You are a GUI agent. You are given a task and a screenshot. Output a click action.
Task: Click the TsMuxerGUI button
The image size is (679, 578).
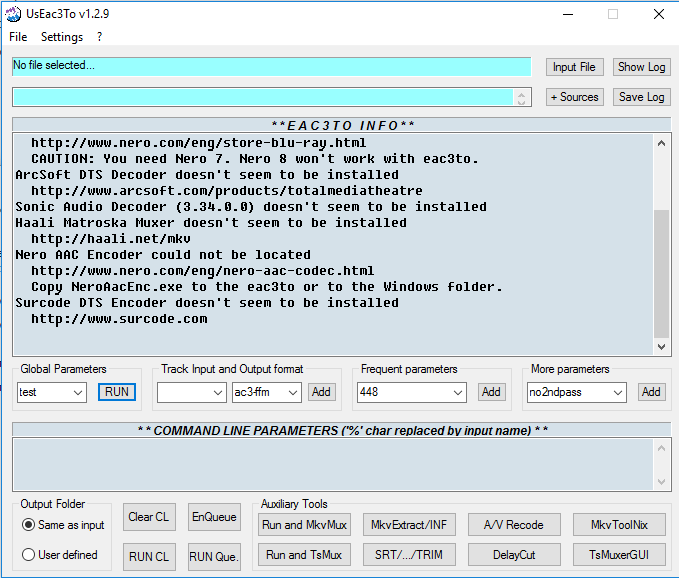point(619,555)
